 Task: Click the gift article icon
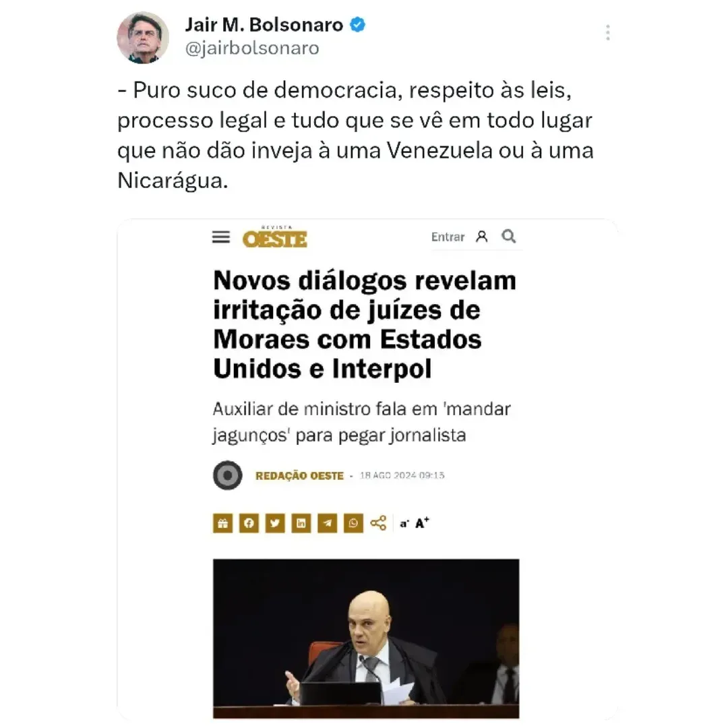223,523
